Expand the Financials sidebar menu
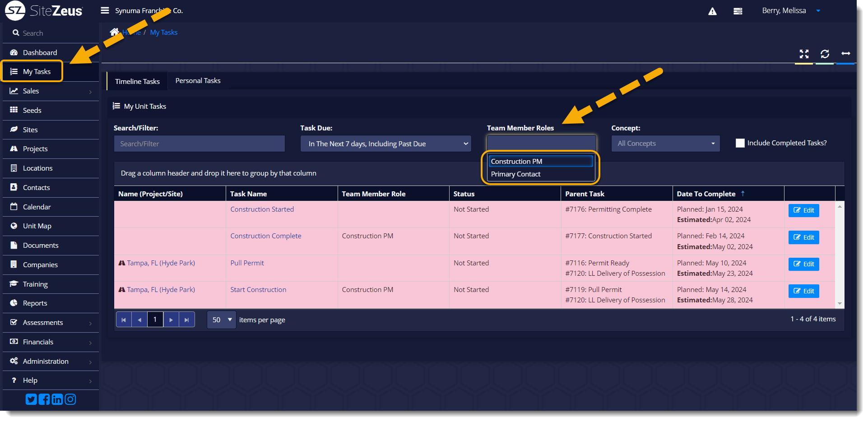Screen dimensions: 868x422 click(x=51, y=342)
